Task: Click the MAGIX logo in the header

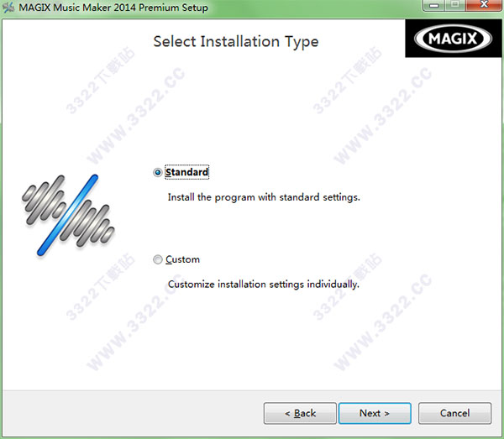Action: coord(454,39)
